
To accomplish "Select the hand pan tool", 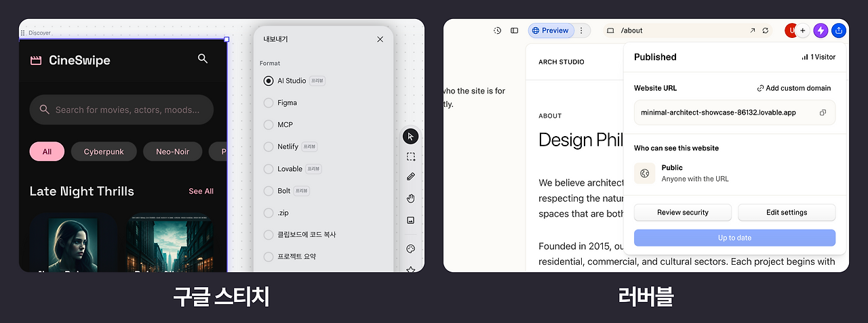I will pyautogui.click(x=410, y=198).
